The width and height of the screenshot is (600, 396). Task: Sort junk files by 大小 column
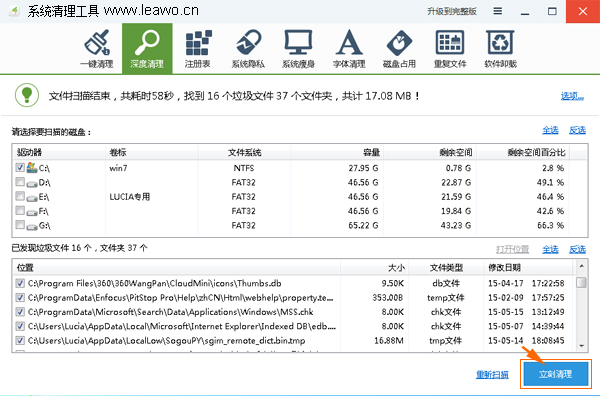[375, 267]
